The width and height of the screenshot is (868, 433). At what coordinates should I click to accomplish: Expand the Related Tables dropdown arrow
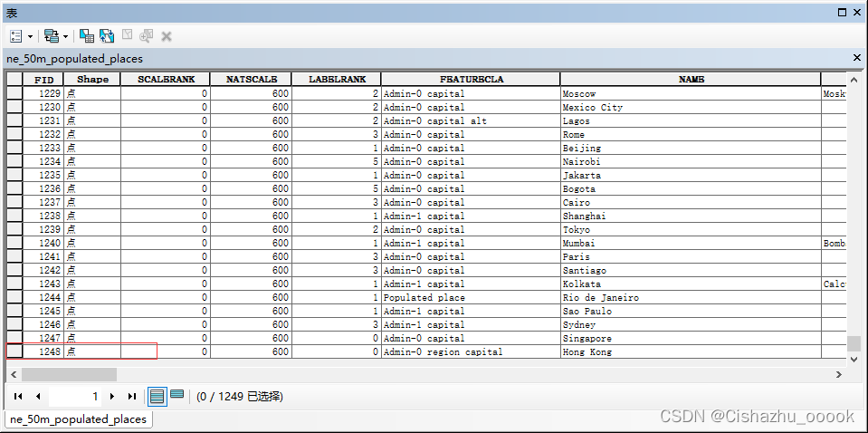coord(65,36)
